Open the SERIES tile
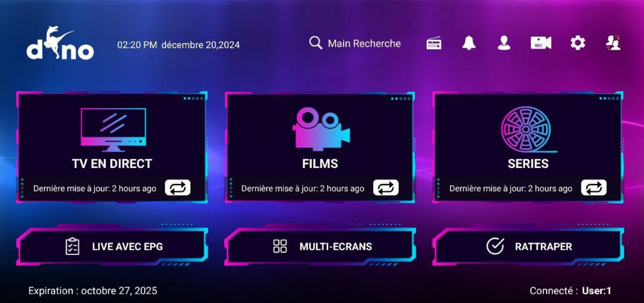The image size is (644, 303). [x=528, y=147]
